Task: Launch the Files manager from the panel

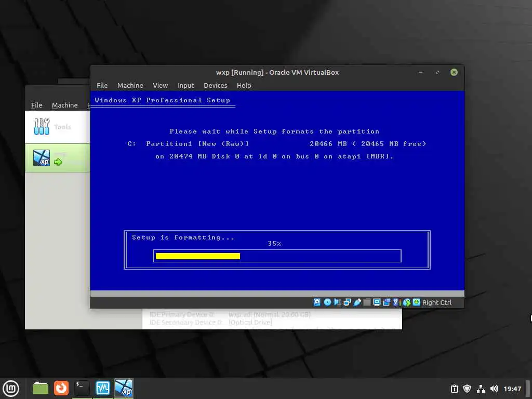Action: tap(41, 389)
